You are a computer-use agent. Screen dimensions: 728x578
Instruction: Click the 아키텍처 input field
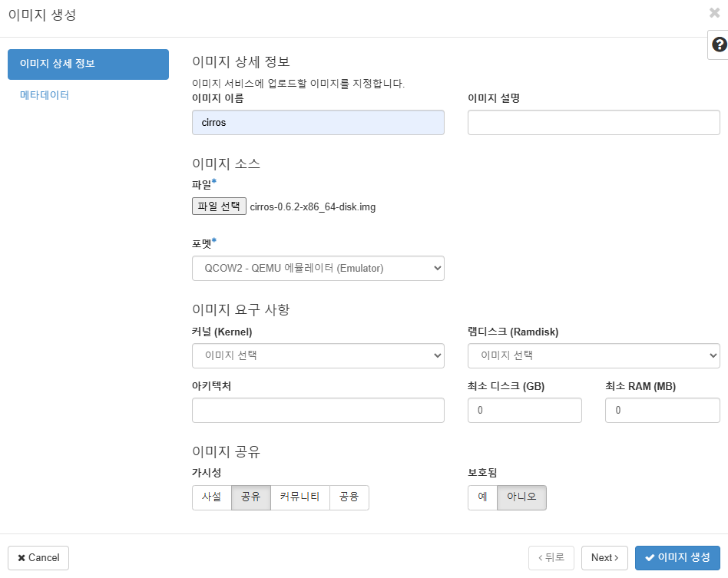(x=318, y=411)
